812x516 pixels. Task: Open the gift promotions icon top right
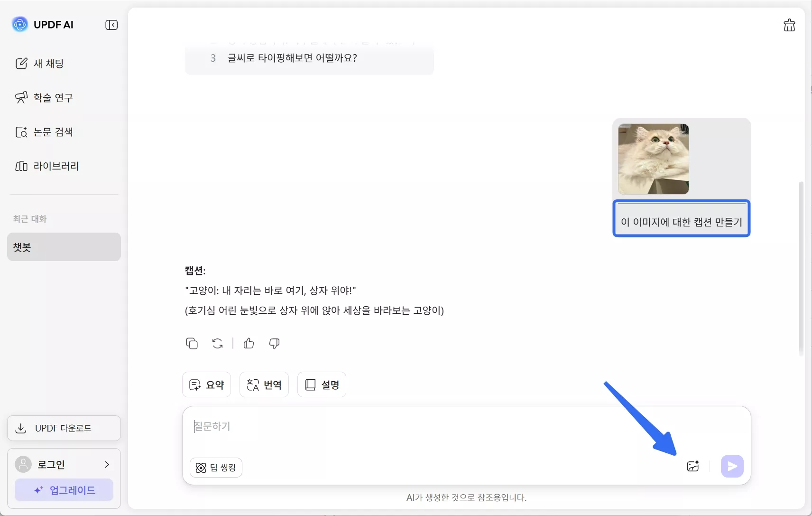click(789, 25)
